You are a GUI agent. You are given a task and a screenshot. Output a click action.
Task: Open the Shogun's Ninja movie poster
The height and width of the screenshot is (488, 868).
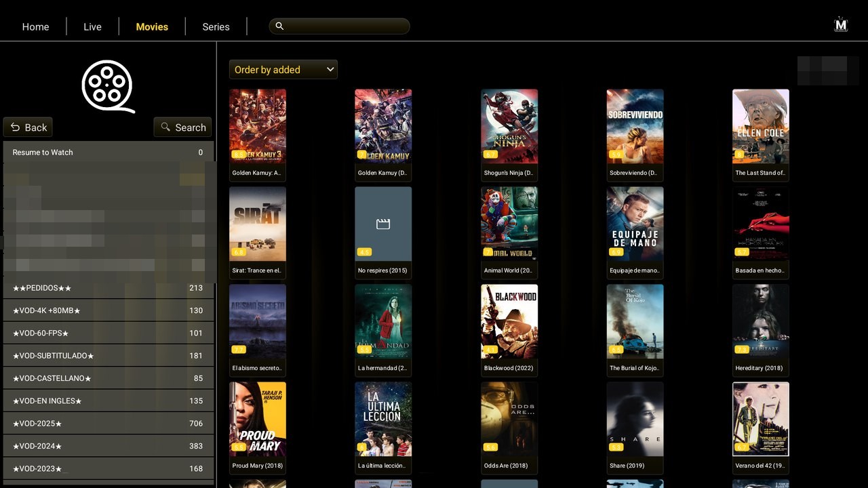tap(509, 126)
